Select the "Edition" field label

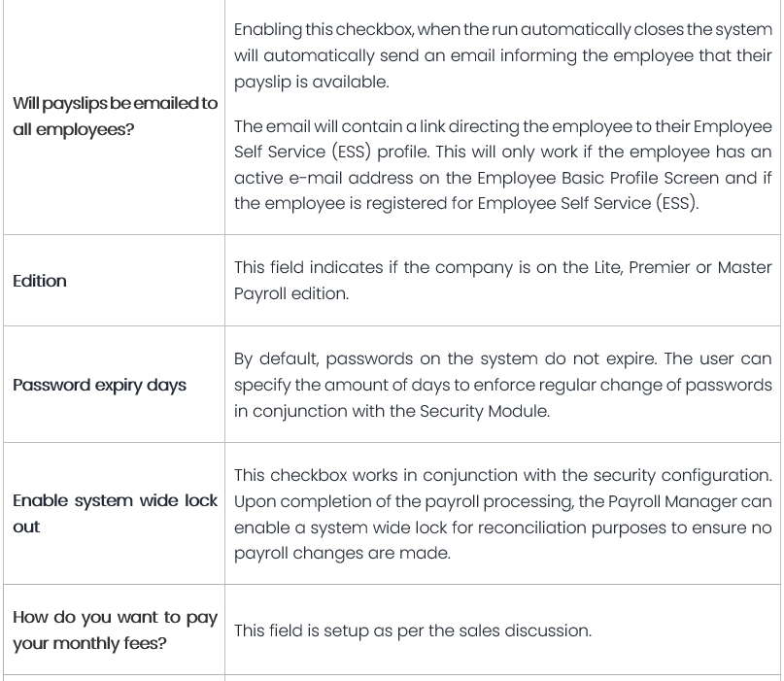pyautogui.click(x=40, y=281)
